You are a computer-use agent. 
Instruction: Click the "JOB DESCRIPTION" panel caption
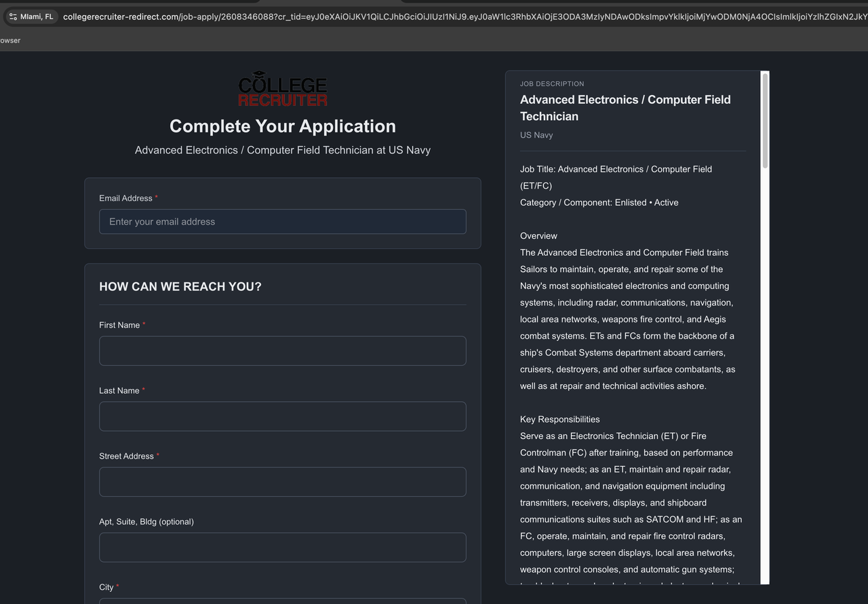tap(552, 84)
